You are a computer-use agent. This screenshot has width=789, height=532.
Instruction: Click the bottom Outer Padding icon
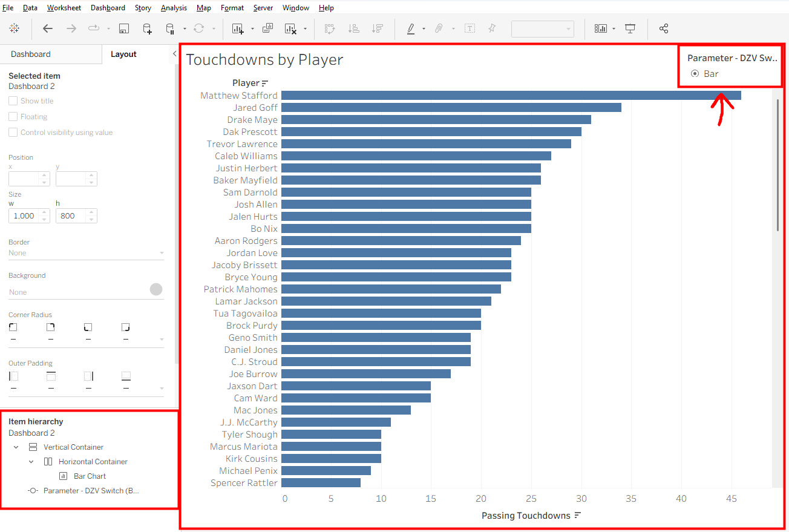coord(126,376)
